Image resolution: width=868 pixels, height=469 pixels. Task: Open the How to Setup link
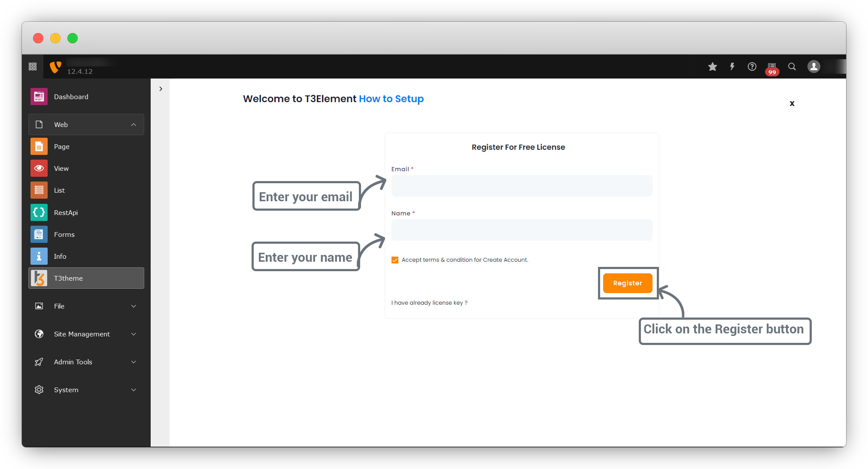coord(391,99)
